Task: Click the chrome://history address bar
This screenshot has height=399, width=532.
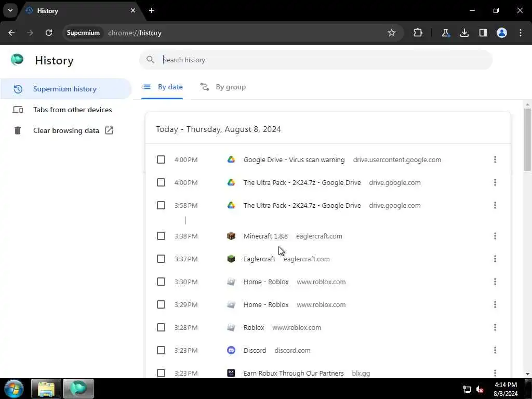Action: pos(233,33)
